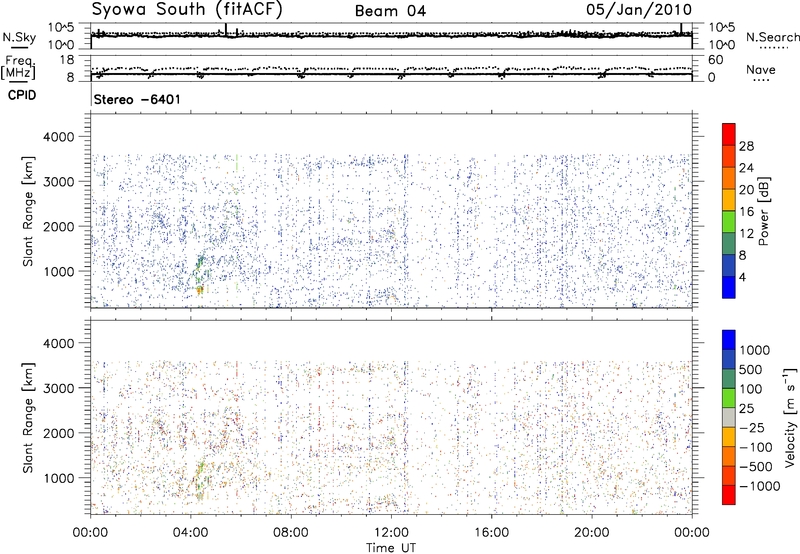This screenshot has height=554, width=800.
Task: Click the red top of Power color bar
Action: tap(729, 134)
